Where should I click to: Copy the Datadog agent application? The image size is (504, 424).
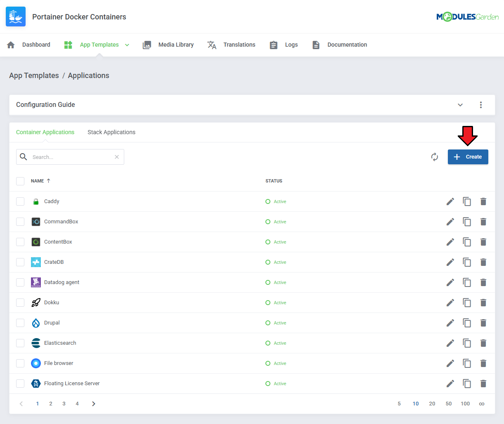[467, 282]
